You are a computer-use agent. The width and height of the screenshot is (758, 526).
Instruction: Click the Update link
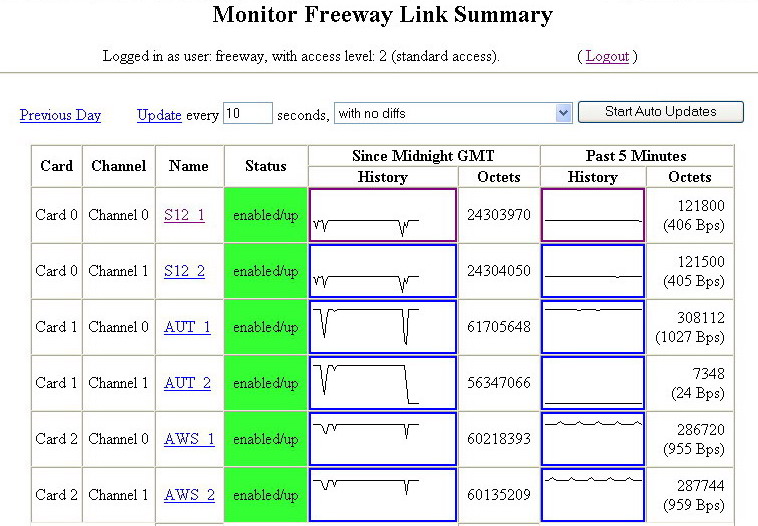pyautogui.click(x=159, y=115)
